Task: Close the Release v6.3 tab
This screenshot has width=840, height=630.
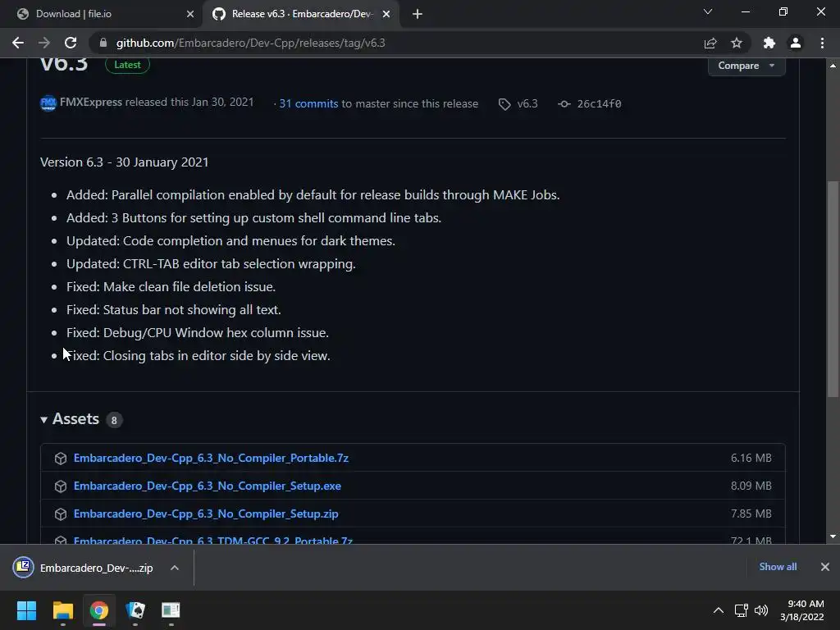Action: tap(386, 14)
